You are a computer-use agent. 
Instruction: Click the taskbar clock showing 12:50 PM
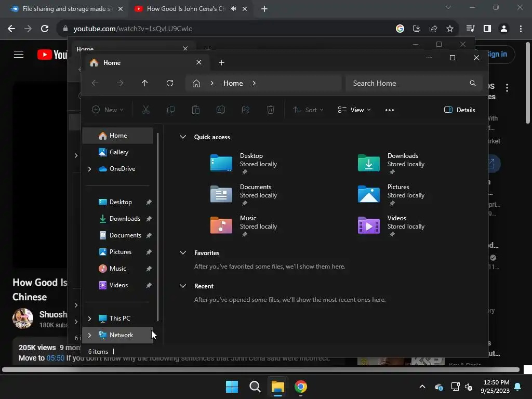click(x=495, y=387)
